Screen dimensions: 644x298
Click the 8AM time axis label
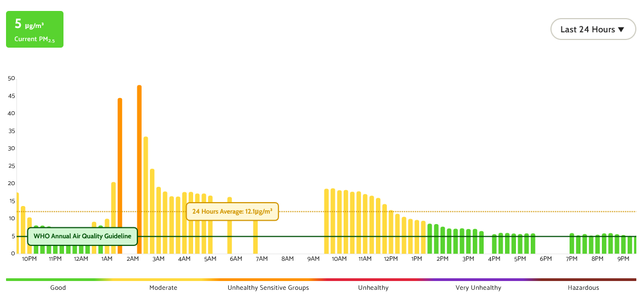[x=287, y=259]
